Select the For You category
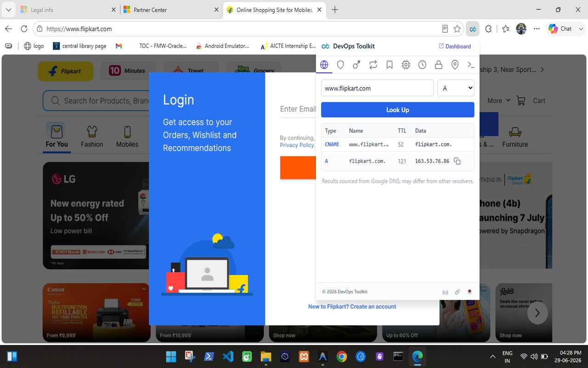Screen dimensions: 588x368 pyautogui.click(x=57, y=136)
